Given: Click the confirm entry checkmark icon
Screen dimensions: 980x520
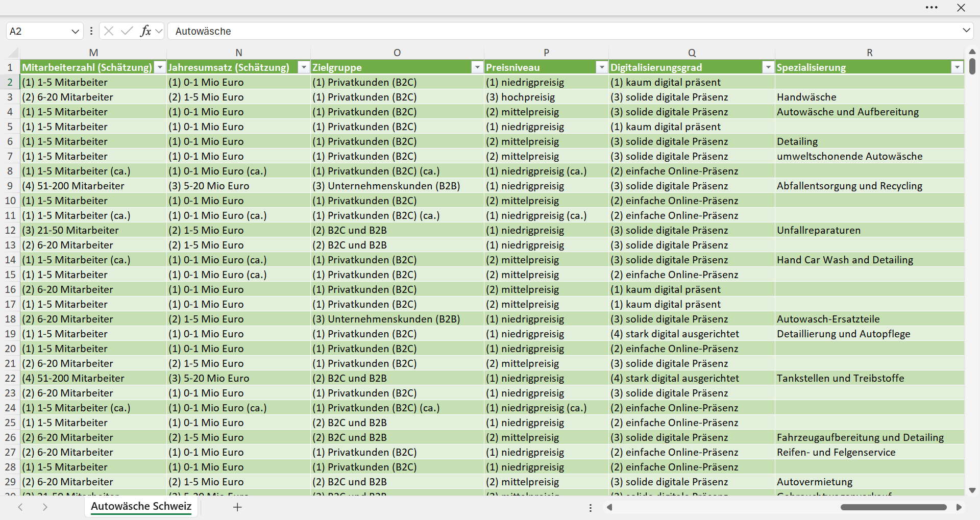Looking at the screenshot, I should [x=127, y=31].
